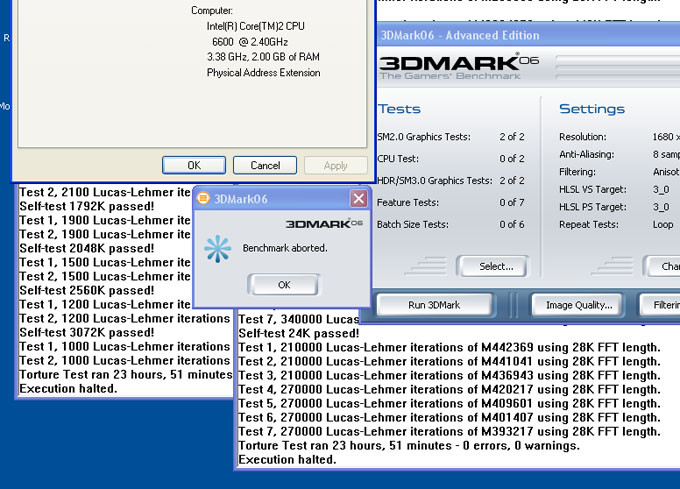Image resolution: width=680 pixels, height=489 pixels.
Task: Click the Test 4 M420217 line
Action: [449, 389]
